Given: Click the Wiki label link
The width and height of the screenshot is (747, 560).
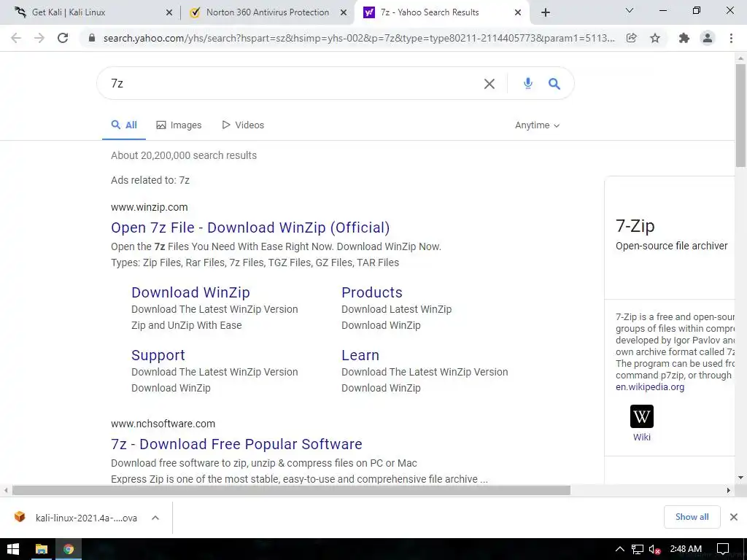Looking at the screenshot, I should click(x=642, y=437).
